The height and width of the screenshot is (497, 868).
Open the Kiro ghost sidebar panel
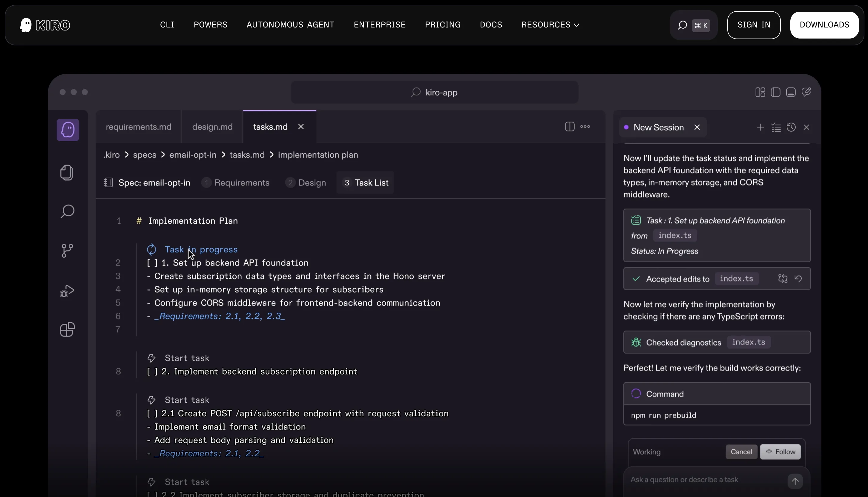(x=68, y=130)
